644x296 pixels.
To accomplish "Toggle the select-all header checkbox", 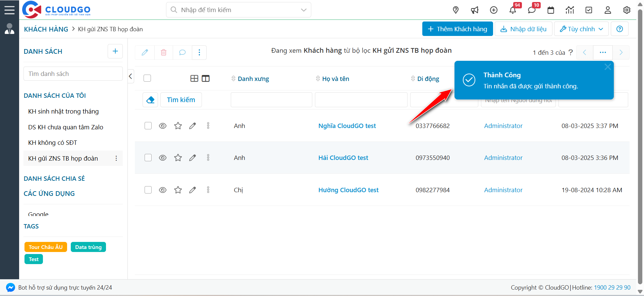I will pyautogui.click(x=147, y=78).
